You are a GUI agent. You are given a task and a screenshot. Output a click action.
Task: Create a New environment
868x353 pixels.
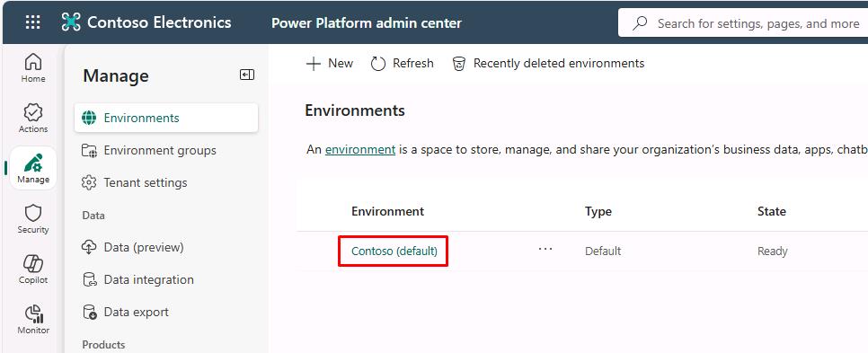tap(330, 63)
